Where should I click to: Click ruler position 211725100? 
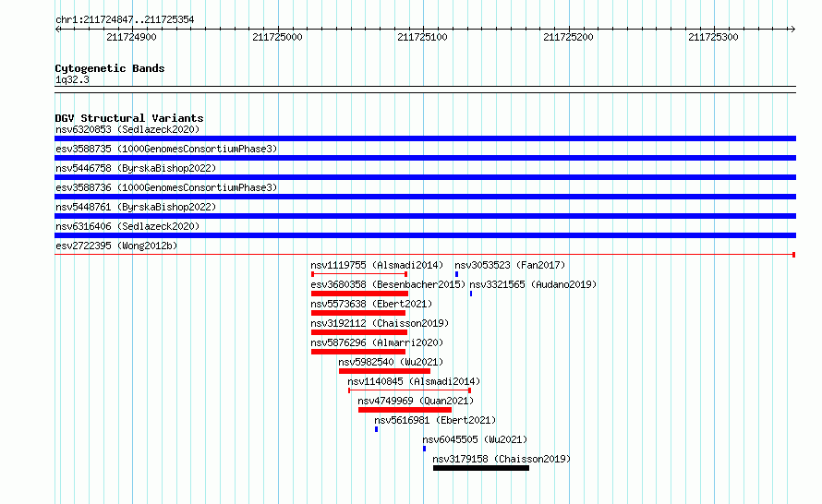tap(422, 37)
